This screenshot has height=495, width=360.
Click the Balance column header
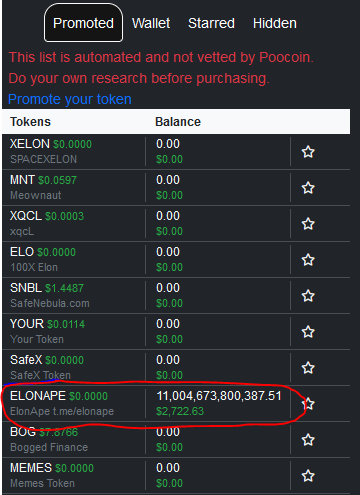click(x=178, y=122)
